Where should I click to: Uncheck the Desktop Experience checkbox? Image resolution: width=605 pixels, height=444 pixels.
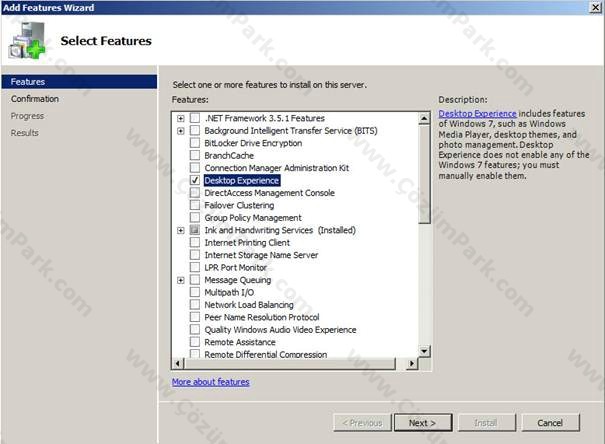(x=195, y=180)
